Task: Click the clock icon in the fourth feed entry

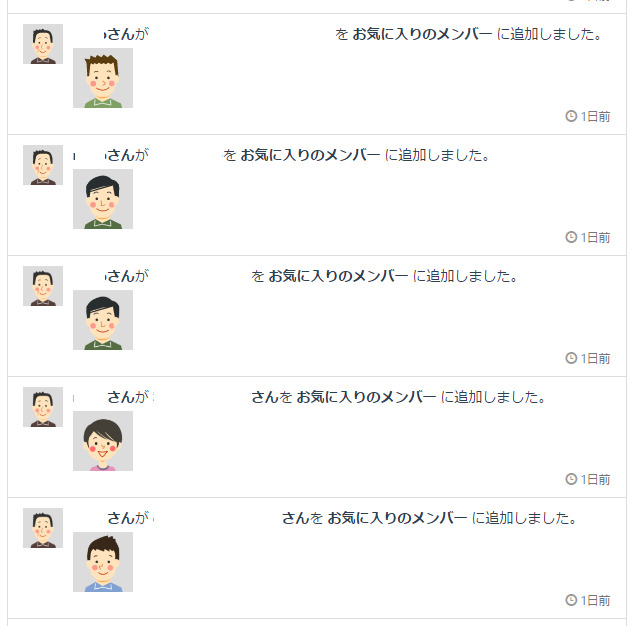Action: click(x=571, y=479)
